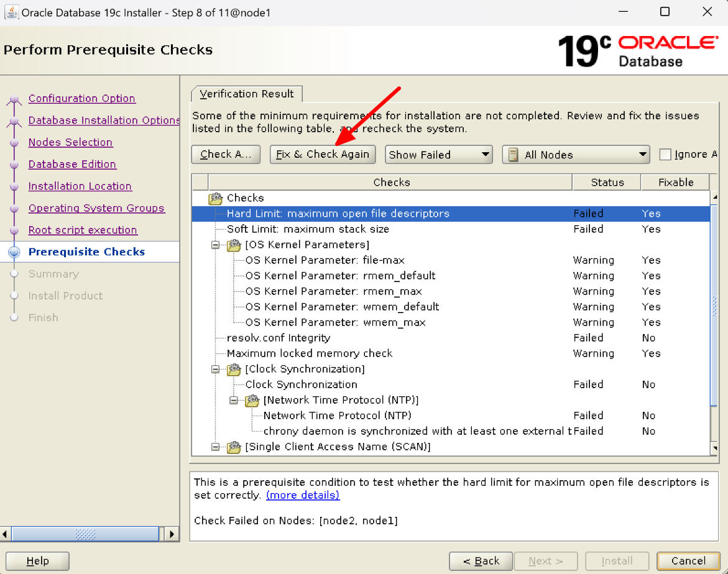This screenshot has height=574, width=728.
Task: Click the OS Kernel Parameters folder icon
Action: [x=234, y=245]
